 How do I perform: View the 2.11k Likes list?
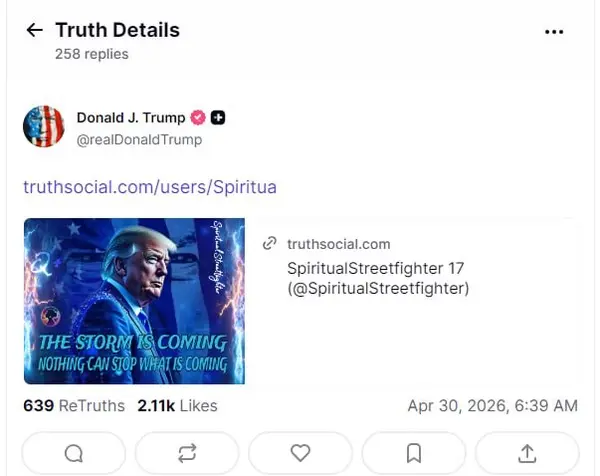(177, 406)
